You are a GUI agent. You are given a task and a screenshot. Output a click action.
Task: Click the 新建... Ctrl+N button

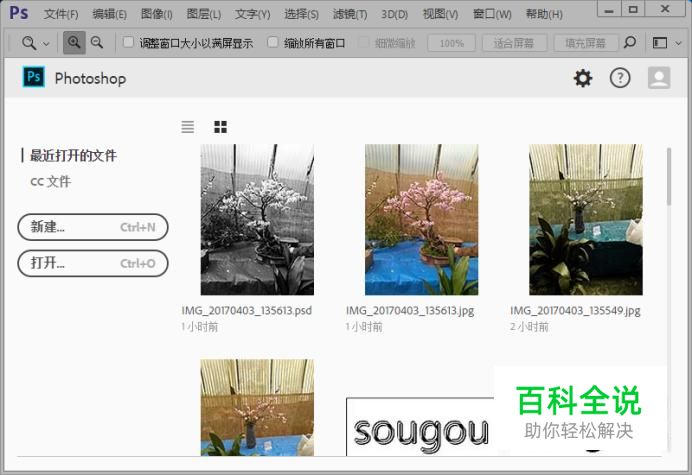pos(93,227)
